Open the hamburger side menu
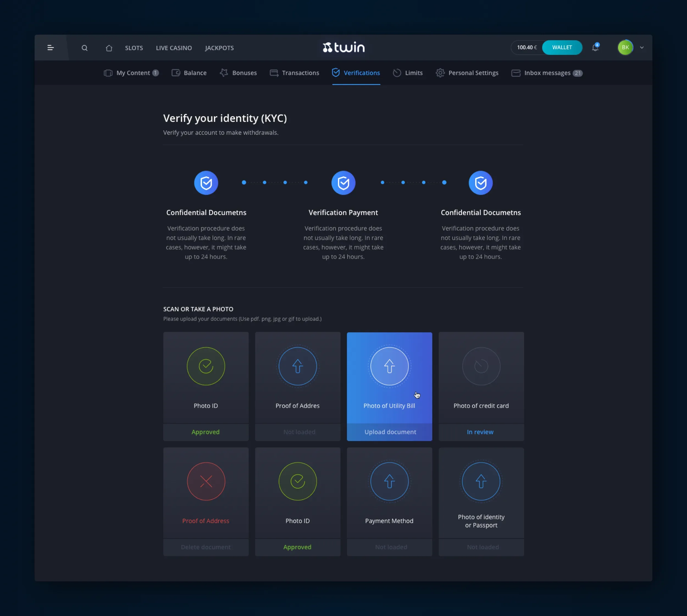 tap(50, 48)
